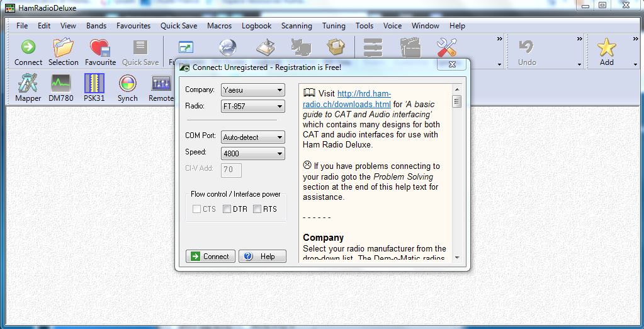Click the main toolbar options arrow

499,64
